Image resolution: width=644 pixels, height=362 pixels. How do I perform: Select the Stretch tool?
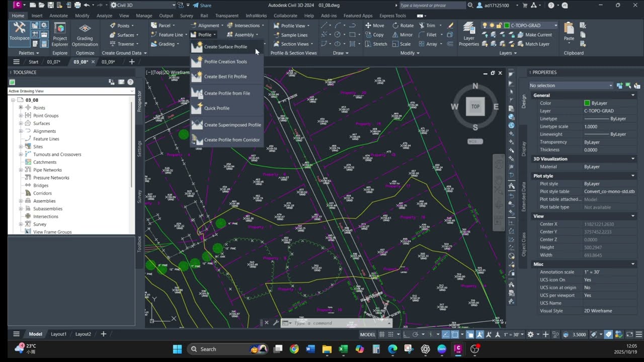376,44
